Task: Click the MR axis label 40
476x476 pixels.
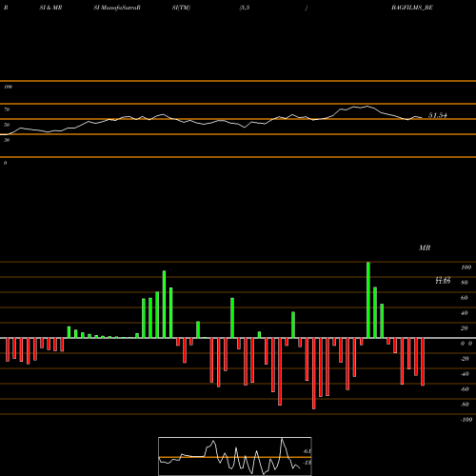Action: (x=465, y=313)
